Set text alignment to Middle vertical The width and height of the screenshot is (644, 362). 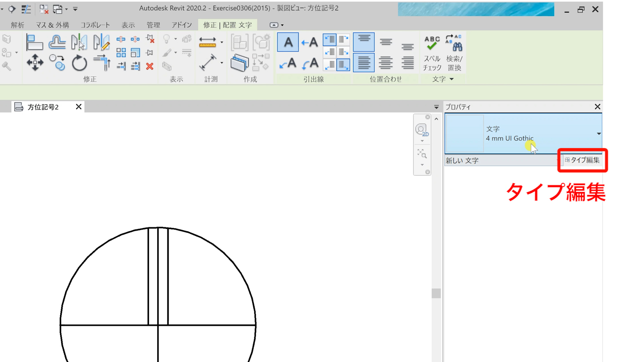point(386,42)
